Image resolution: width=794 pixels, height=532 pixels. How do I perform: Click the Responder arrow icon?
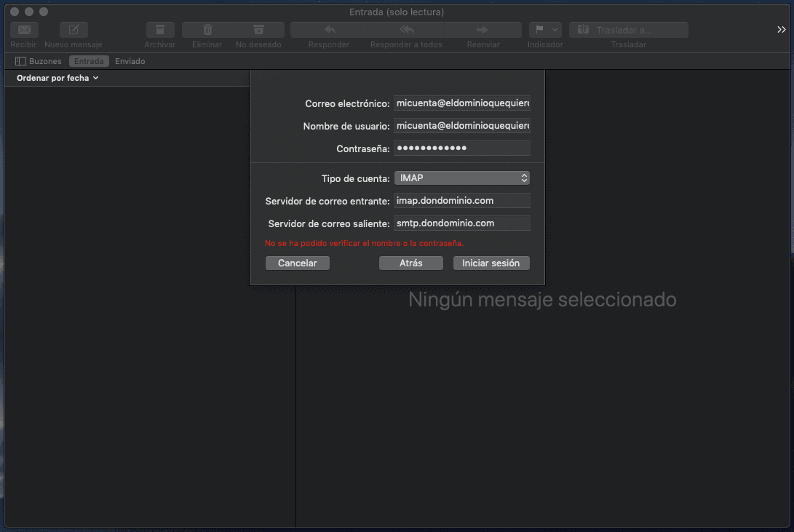tap(329, 30)
